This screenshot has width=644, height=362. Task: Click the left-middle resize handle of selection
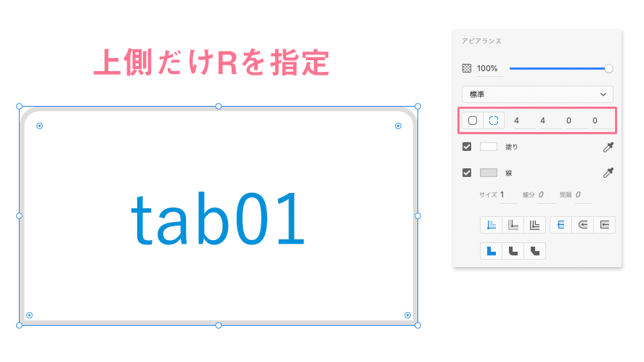click(20, 216)
